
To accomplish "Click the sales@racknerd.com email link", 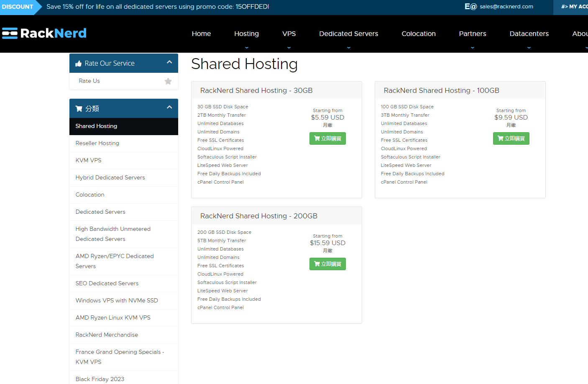I will 506,7.
